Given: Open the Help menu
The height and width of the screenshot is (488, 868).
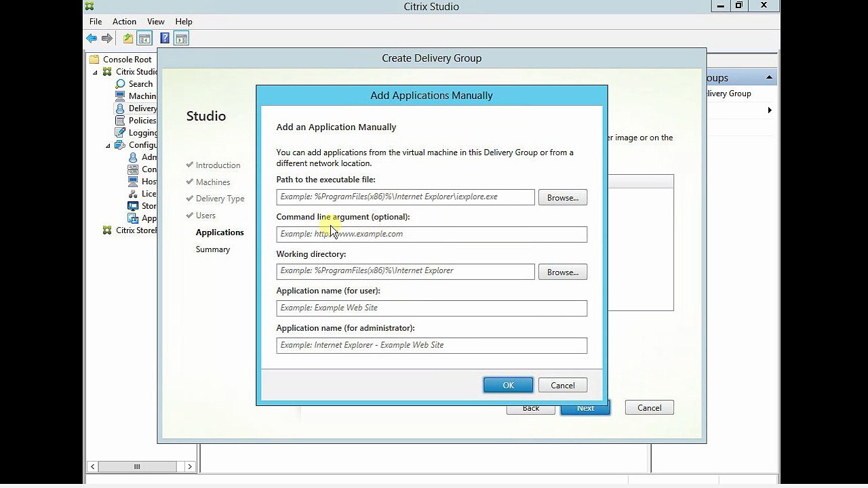Looking at the screenshot, I should pyautogui.click(x=184, y=22).
